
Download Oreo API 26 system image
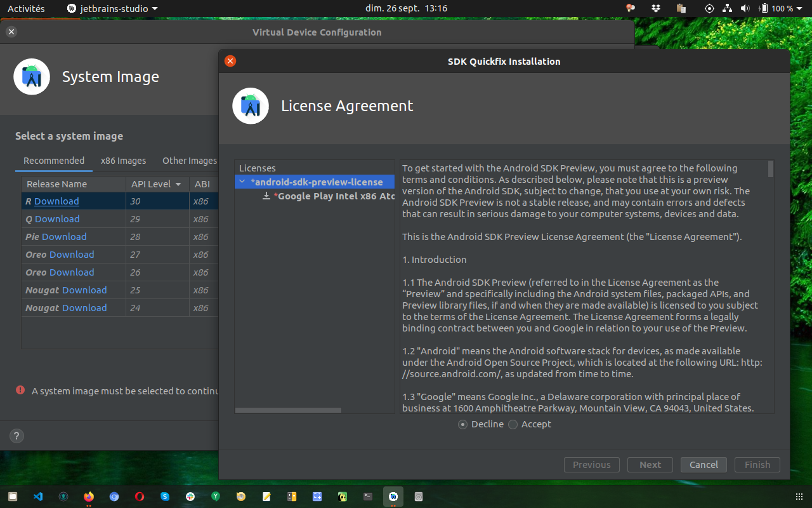pos(72,272)
